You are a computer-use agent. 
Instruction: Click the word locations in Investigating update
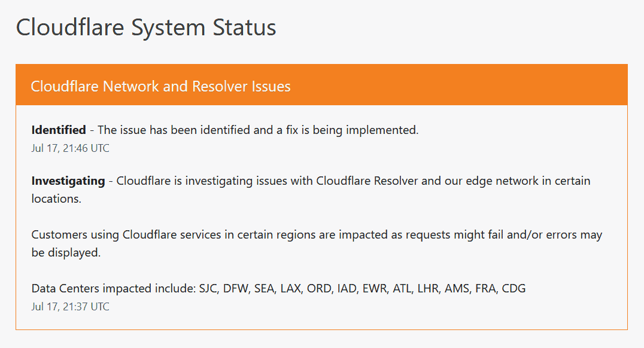[56, 199]
